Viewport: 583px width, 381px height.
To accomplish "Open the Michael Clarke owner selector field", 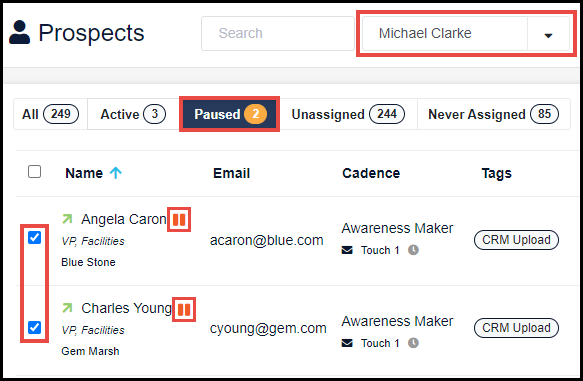I will click(x=445, y=33).
